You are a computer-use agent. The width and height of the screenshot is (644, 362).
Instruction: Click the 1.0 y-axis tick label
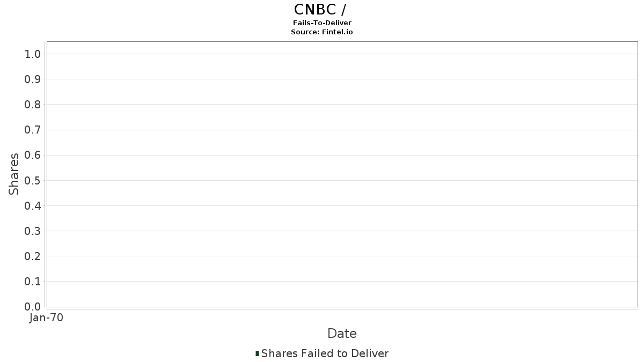(33, 54)
